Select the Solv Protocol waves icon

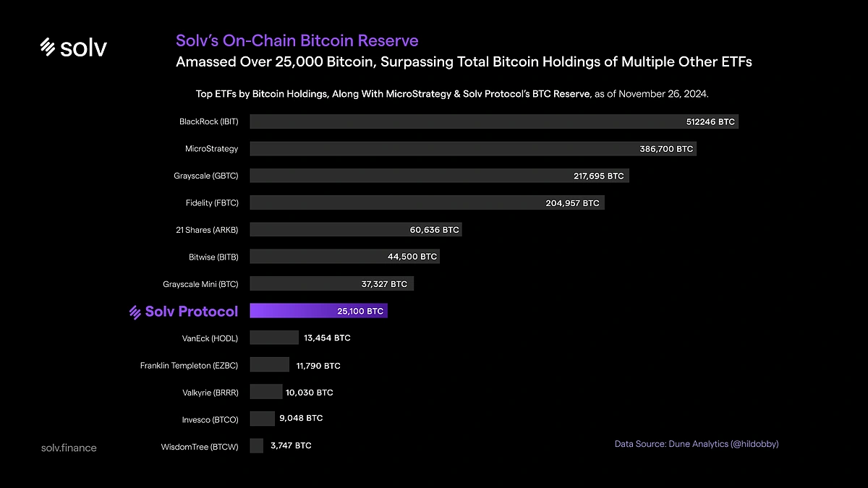click(135, 311)
